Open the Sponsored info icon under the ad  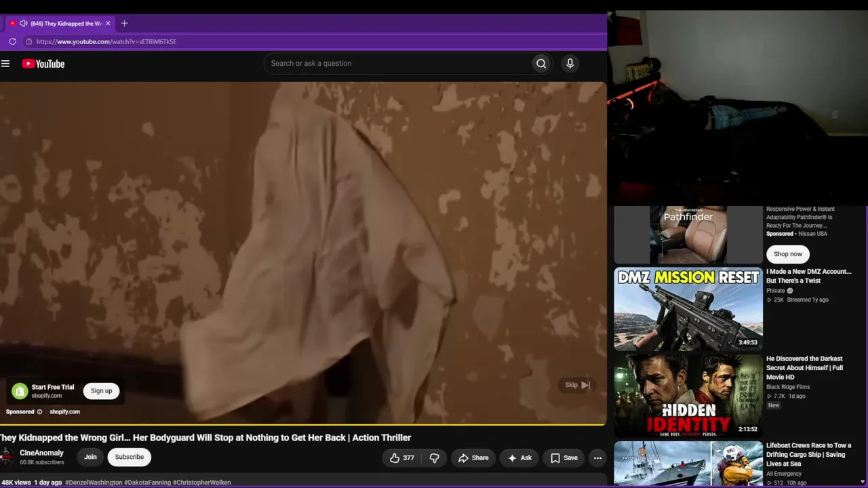tap(39, 412)
